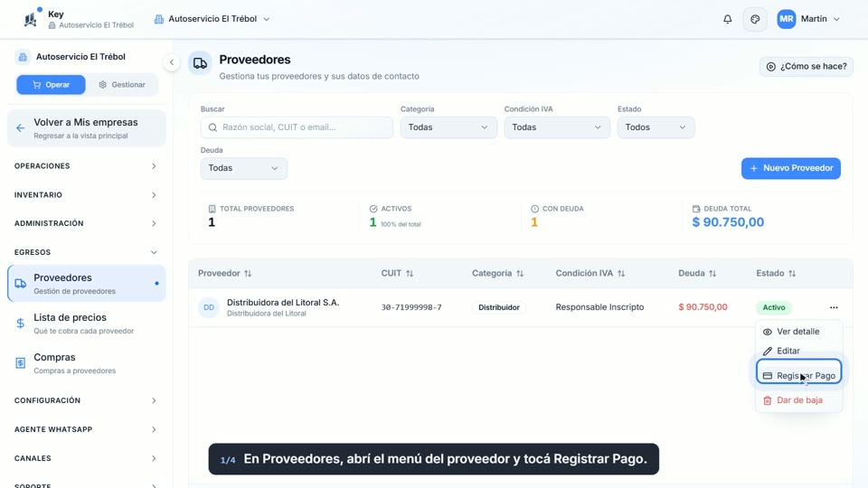868x488 pixels.
Task: Click the truck icon in sidebar Proveedores
Action: 21,283
